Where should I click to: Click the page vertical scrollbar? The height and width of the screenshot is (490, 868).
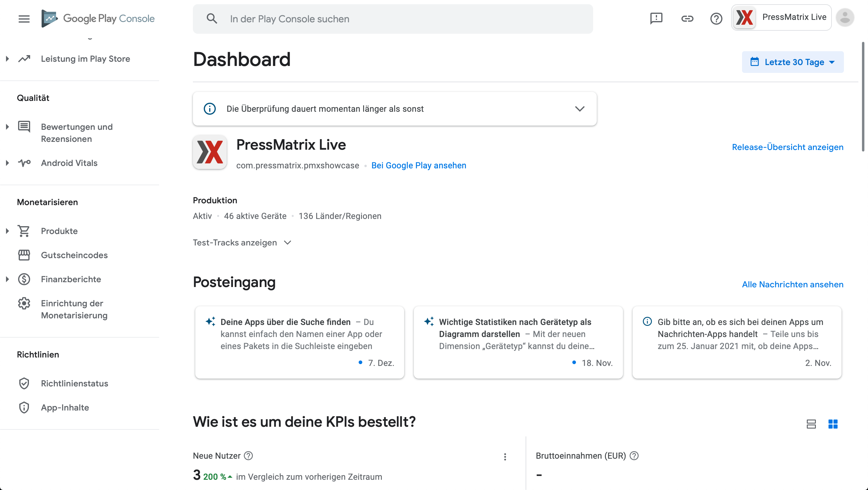863,96
